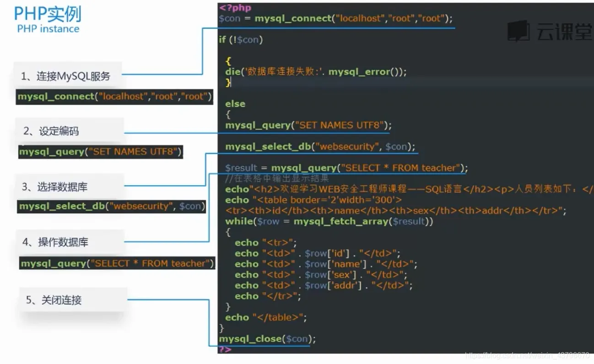This screenshot has height=364, width=594.
Task: Click the echo line with $row['addr']
Action: (324, 285)
